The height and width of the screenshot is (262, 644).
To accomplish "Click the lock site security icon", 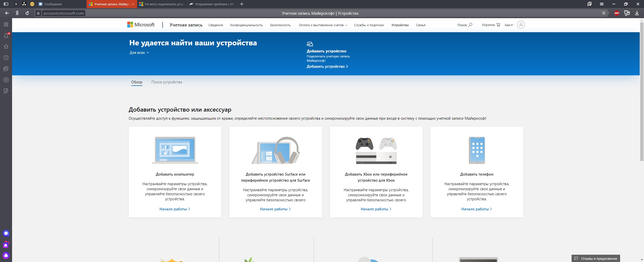I will click(38, 13).
